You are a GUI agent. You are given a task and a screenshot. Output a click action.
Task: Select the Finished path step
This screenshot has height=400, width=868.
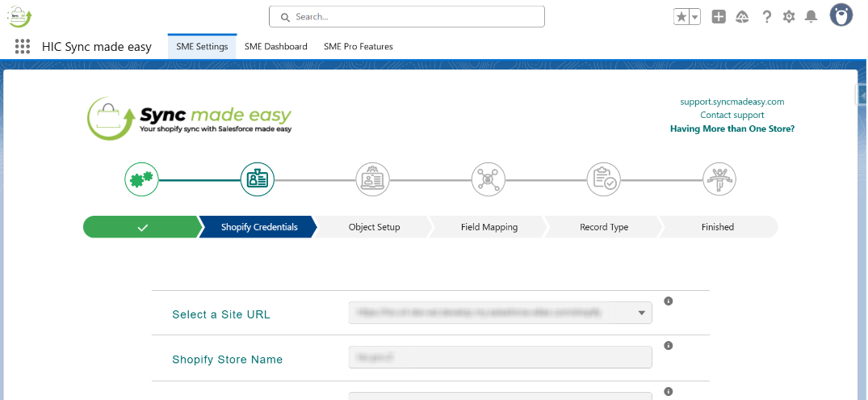click(x=718, y=227)
